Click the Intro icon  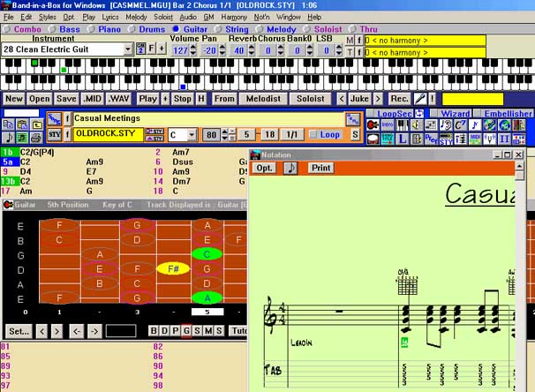(x=388, y=124)
